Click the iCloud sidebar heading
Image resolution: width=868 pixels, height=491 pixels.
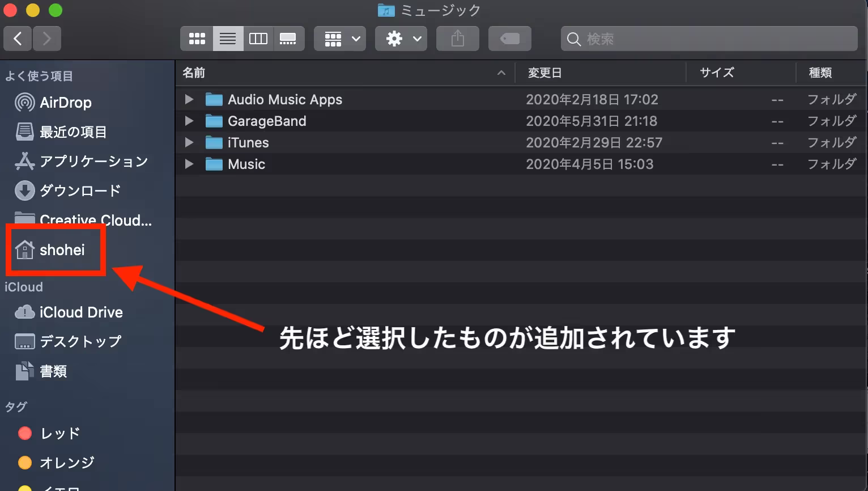[24, 287]
